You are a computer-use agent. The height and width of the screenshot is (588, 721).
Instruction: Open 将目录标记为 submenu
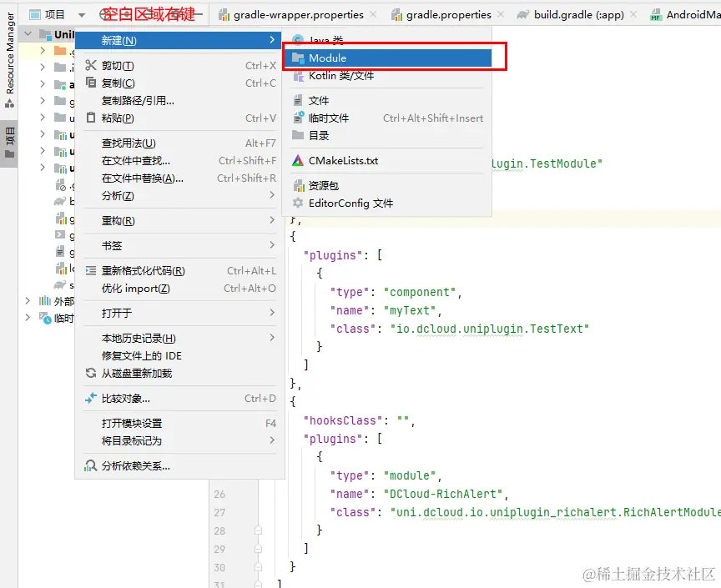pyautogui.click(x=179, y=441)
